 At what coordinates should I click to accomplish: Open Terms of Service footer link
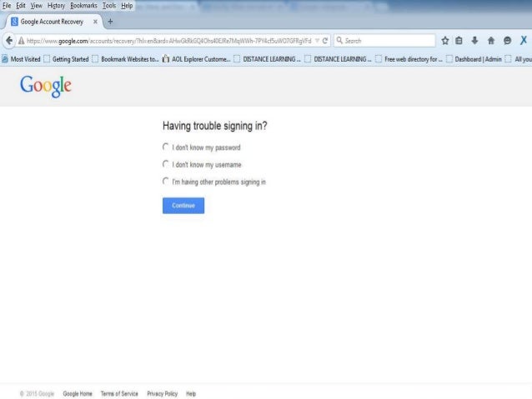(119, 393)
